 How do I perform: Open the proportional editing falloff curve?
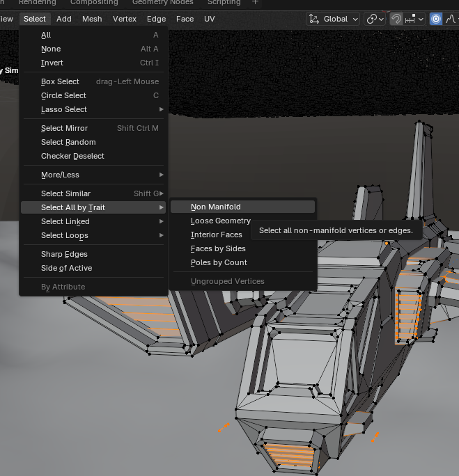[451, 19]
